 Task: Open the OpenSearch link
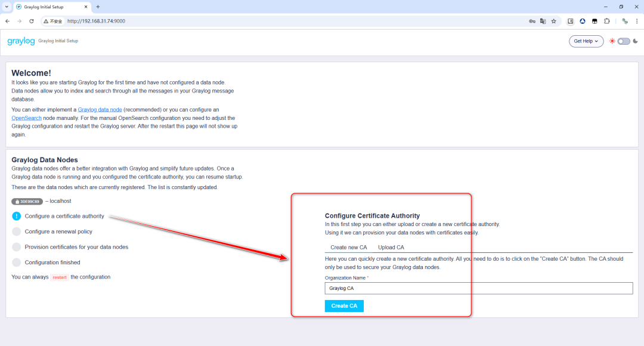[26, 118]
